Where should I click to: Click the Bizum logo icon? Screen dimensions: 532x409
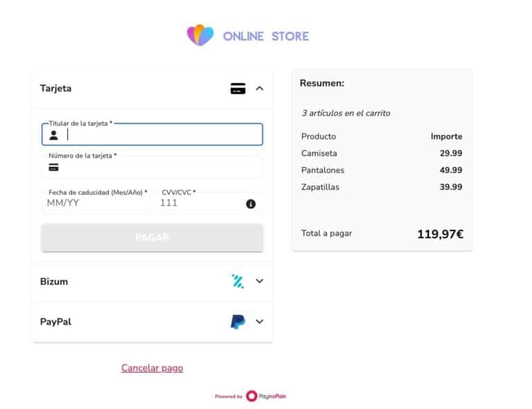tap(238, 281)
